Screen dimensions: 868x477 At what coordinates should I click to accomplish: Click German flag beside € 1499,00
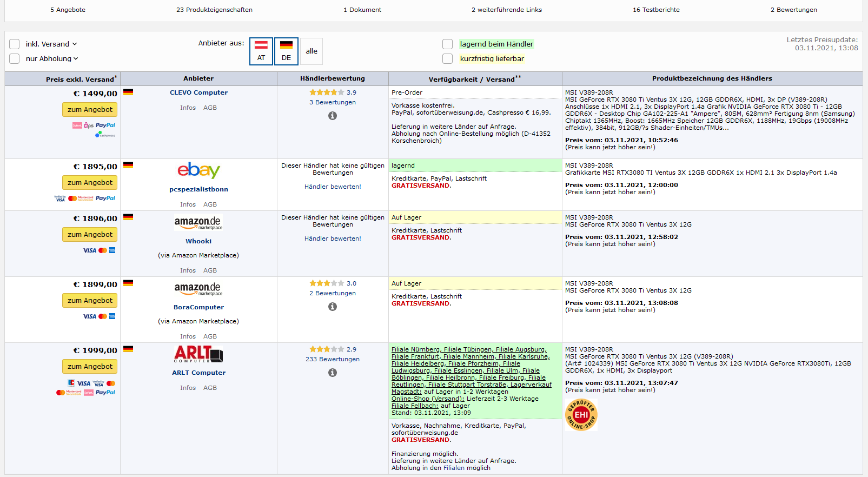[x=128, y=92]
